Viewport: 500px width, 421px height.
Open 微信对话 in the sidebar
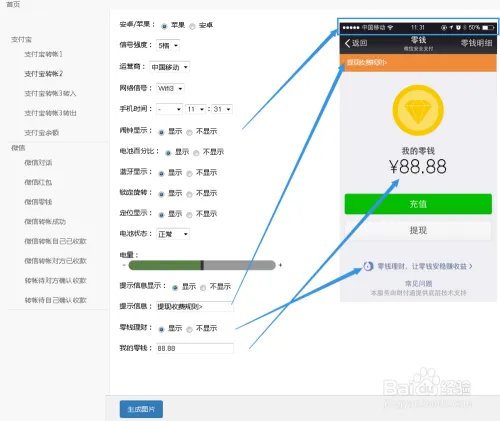tap(38, 163)
